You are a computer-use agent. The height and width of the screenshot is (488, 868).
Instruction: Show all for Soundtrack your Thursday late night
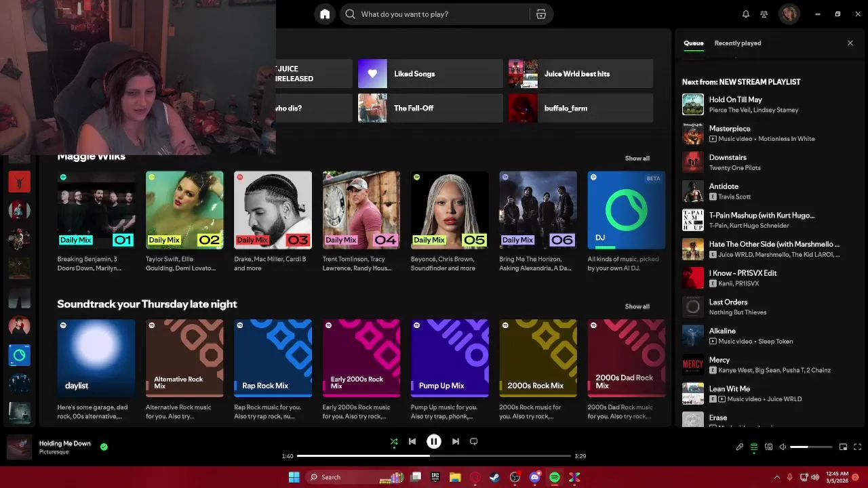tap(637, 306)
